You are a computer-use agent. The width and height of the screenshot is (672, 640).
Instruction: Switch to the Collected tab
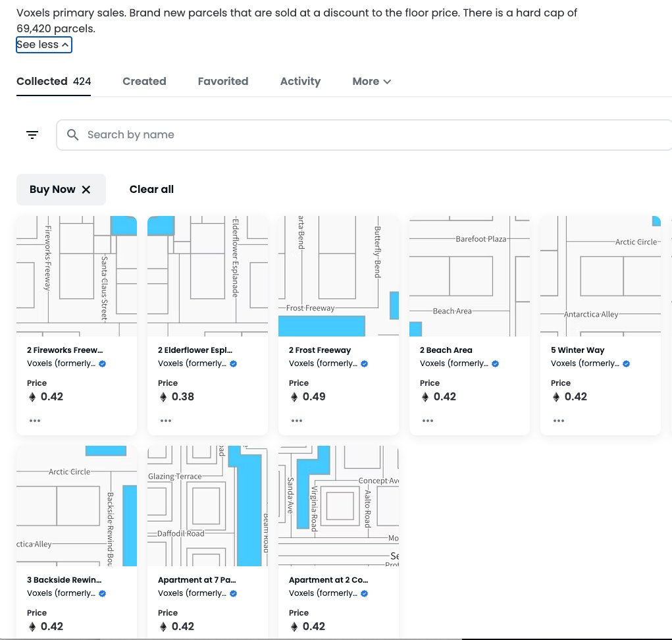click(x=53, y=82)
